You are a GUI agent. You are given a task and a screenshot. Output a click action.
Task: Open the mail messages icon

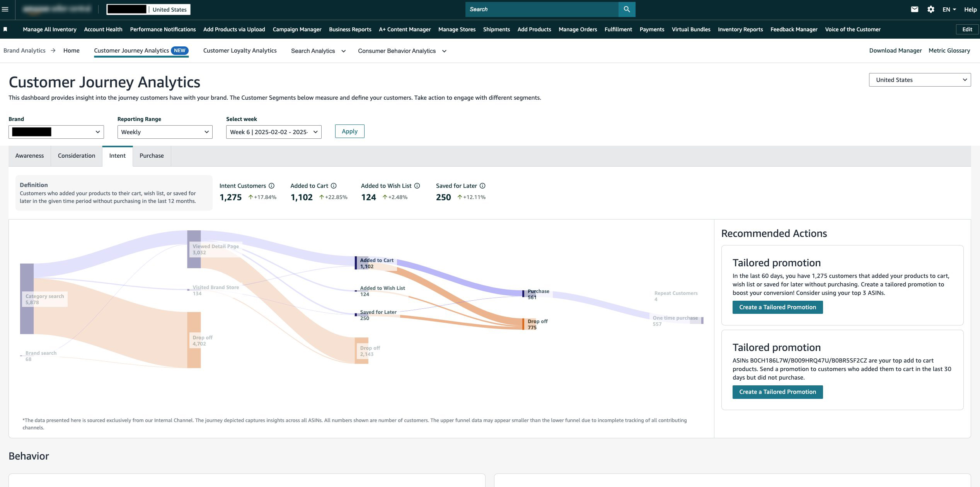[x=914, y=9]
